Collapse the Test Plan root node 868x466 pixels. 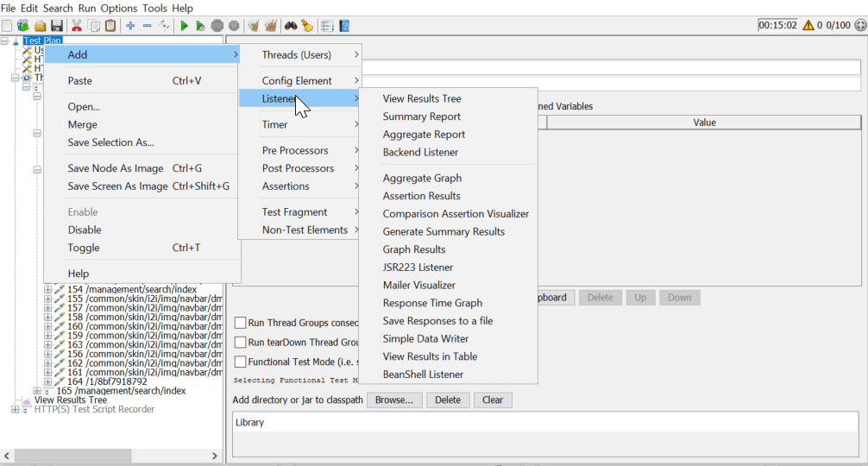click(5, 41)
